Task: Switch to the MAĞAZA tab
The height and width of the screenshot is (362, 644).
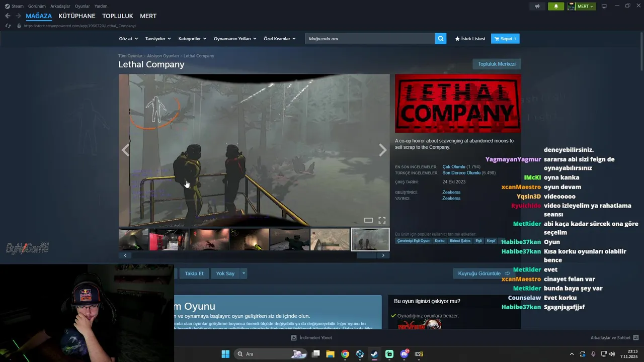Action: point(39,16)
